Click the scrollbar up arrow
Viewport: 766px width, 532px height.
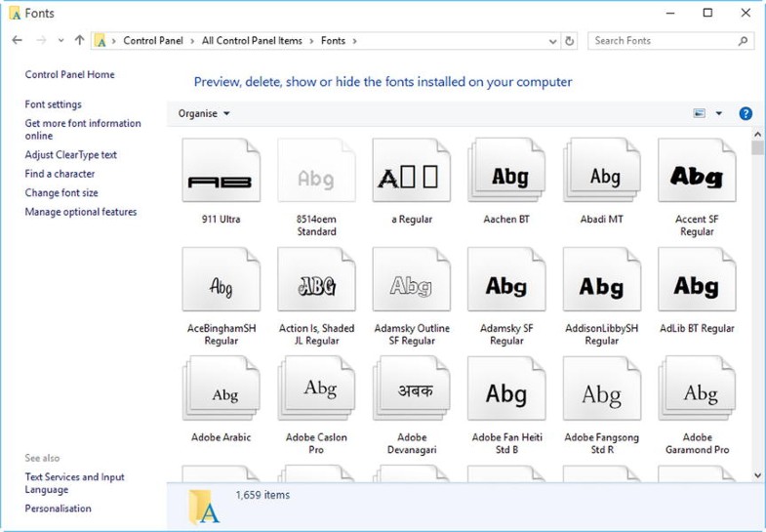click(757, 134)
